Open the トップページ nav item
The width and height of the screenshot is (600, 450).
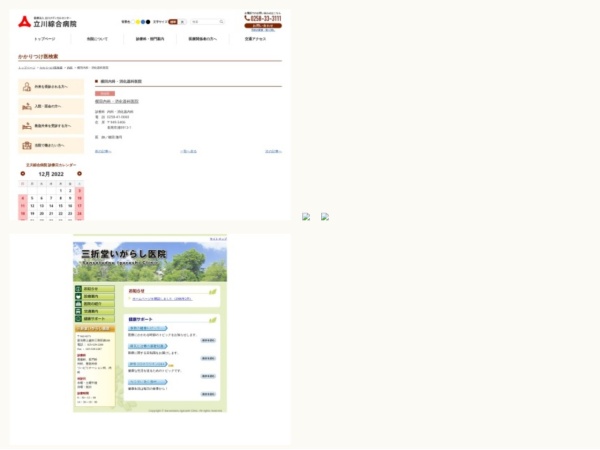pyautogui.click(x=45, y=39)
